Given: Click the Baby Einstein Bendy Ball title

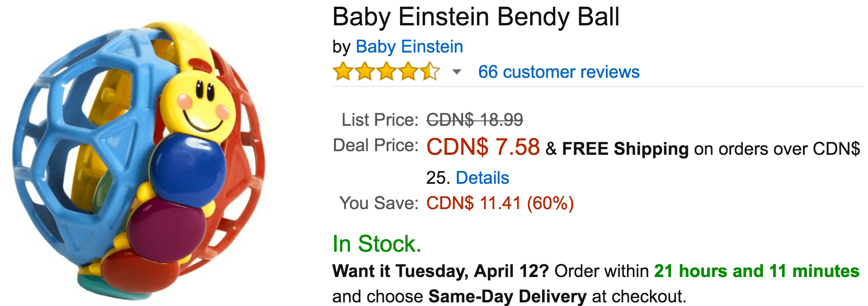Looking at the screenshot, I should [476, 17].
